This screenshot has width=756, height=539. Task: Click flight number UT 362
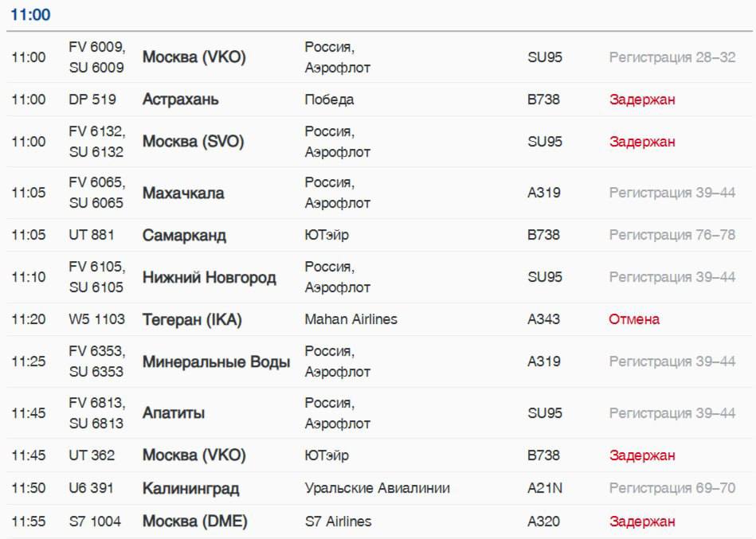click(x=92, y=455)
